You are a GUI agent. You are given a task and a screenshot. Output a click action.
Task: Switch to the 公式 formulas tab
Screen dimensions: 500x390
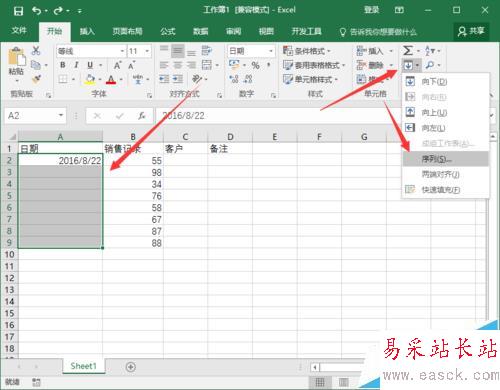pyautogui.click(x=168, y=31)
